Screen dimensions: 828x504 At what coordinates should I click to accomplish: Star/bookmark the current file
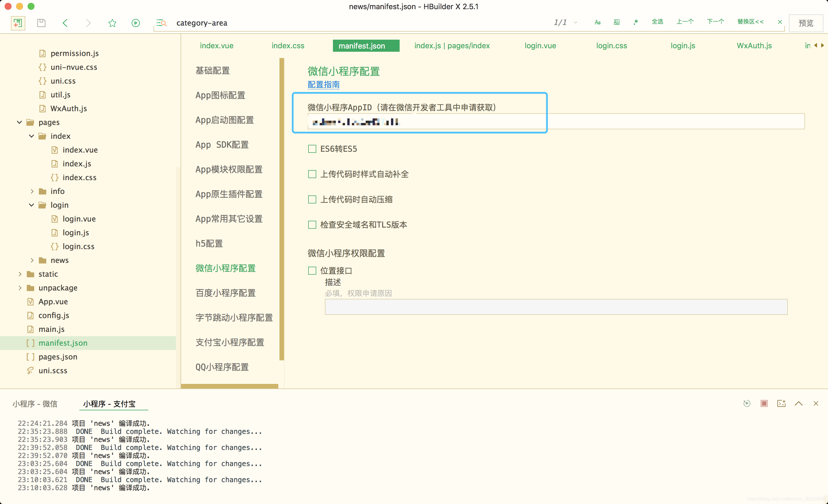(x=112, y=23)
